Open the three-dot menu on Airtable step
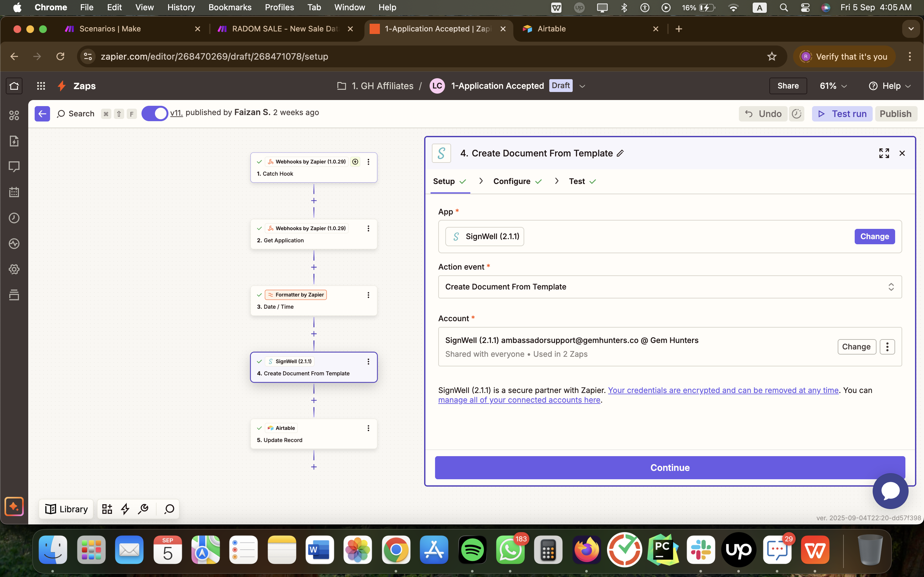Viewport: 924px width, 577px height. (368, 428)
